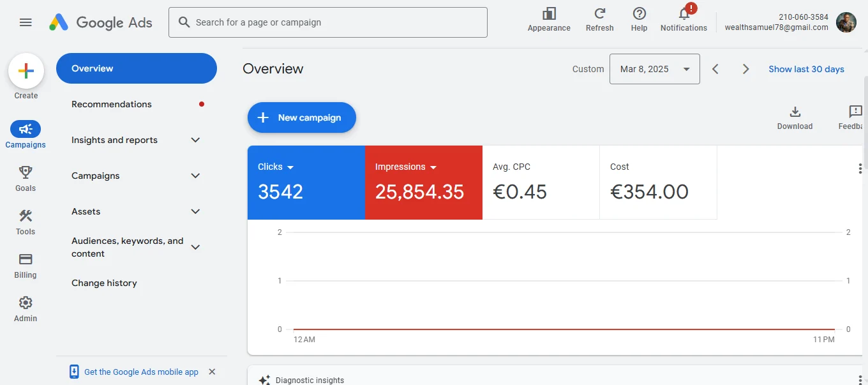Go to Billing section

pyautogui.click(x=26, y=265)
